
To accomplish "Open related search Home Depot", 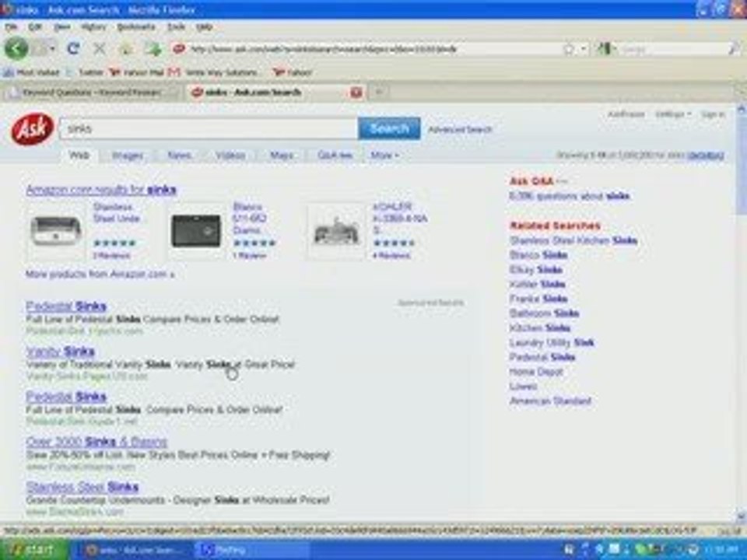I will click(x=536, y=372).
